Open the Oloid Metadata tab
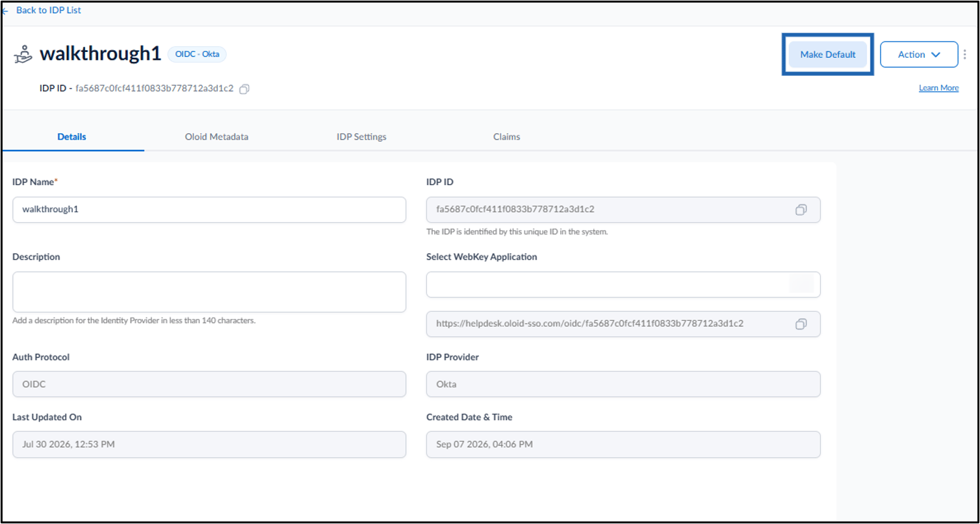Image resolution: width=980 pixels, height=524 pixels. [x=216, y=137]
